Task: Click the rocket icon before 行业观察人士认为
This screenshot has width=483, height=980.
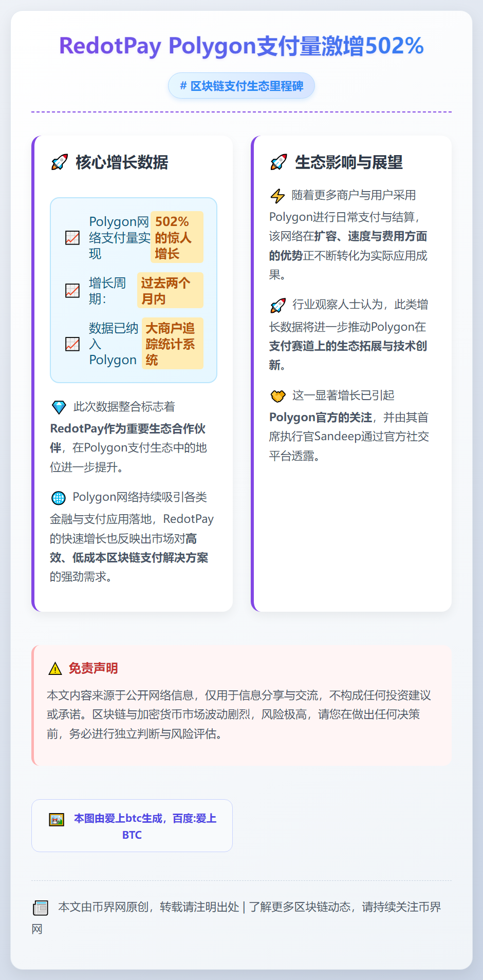Action: pos(278,306)
